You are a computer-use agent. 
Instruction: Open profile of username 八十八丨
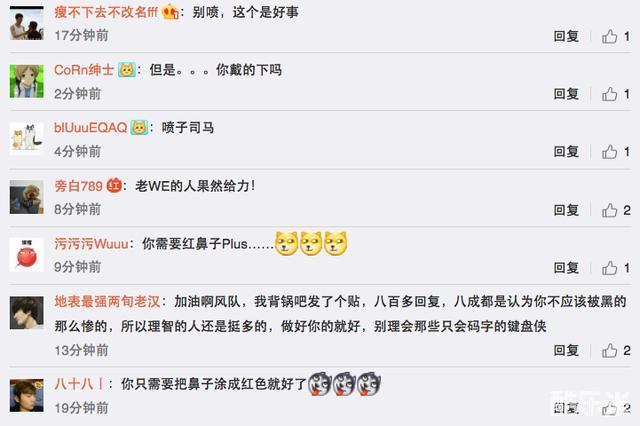coord(79,384)
